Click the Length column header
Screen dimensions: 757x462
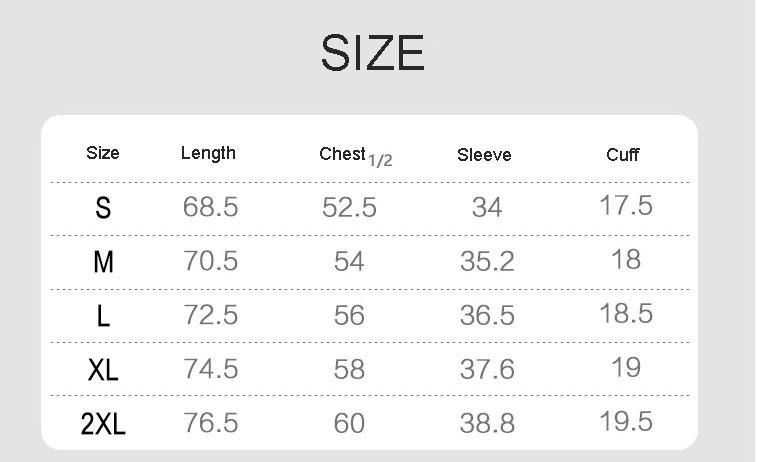[208, 153]
